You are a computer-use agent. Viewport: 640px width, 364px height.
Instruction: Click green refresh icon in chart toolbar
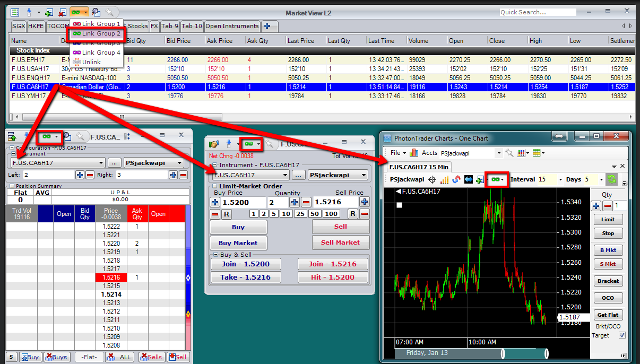(x=612, y=180)
